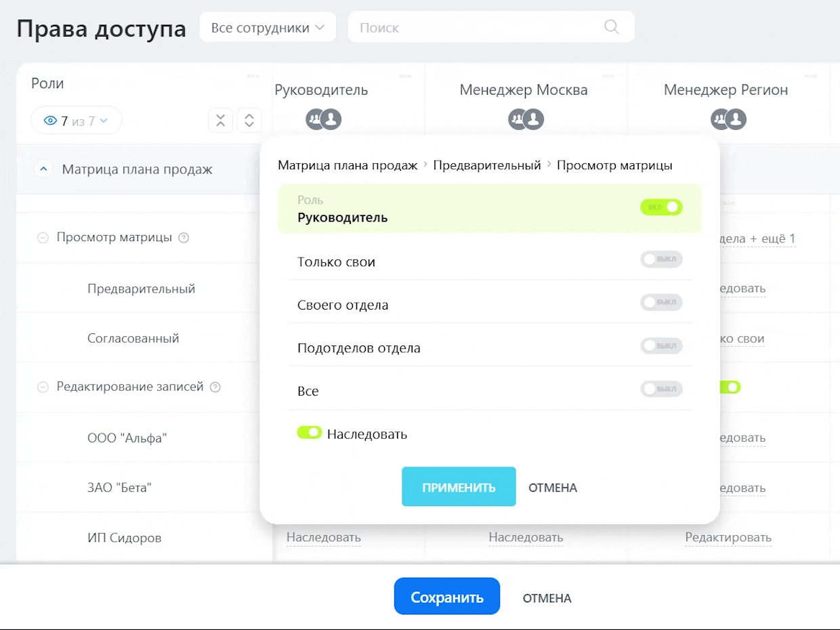The height and width of the screenshot is (630, 840).
Task: Click inside the Поиск search field
Action: 491,28
